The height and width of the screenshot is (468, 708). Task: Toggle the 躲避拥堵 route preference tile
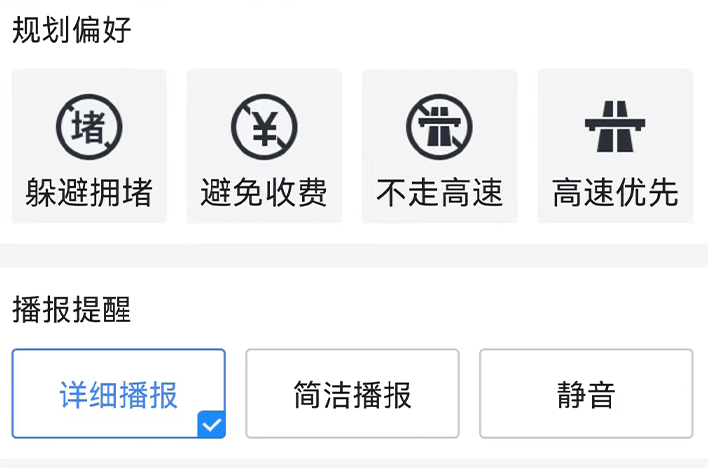click(89, 146)
